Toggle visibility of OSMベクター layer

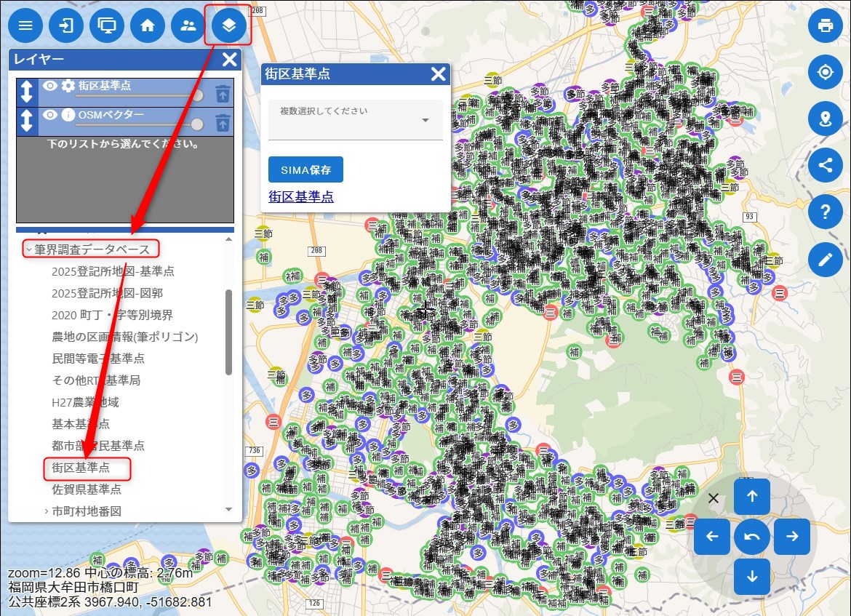pos(49,115)
